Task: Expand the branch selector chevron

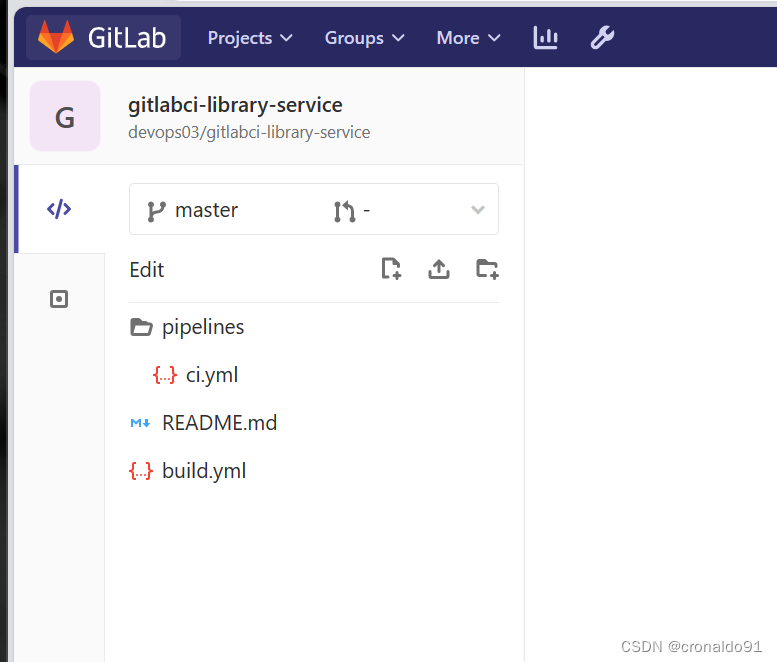Action: click(478, 210)
